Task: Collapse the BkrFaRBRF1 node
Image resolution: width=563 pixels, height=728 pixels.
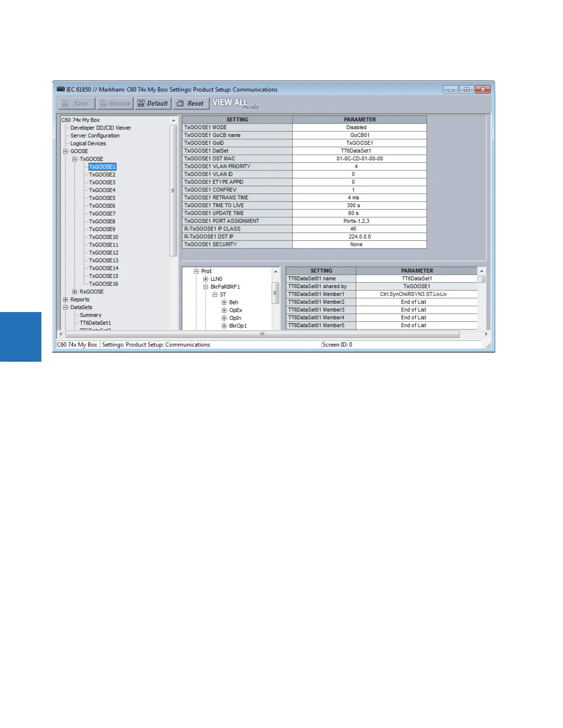Action: [206, 287]
